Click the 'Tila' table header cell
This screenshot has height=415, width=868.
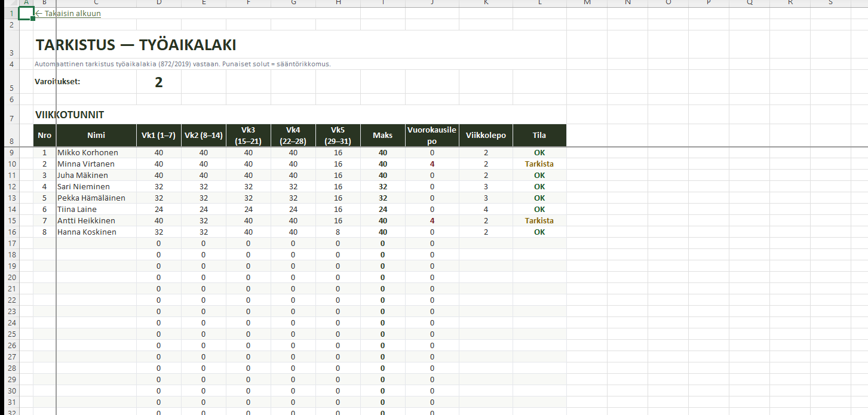[539, 136]
